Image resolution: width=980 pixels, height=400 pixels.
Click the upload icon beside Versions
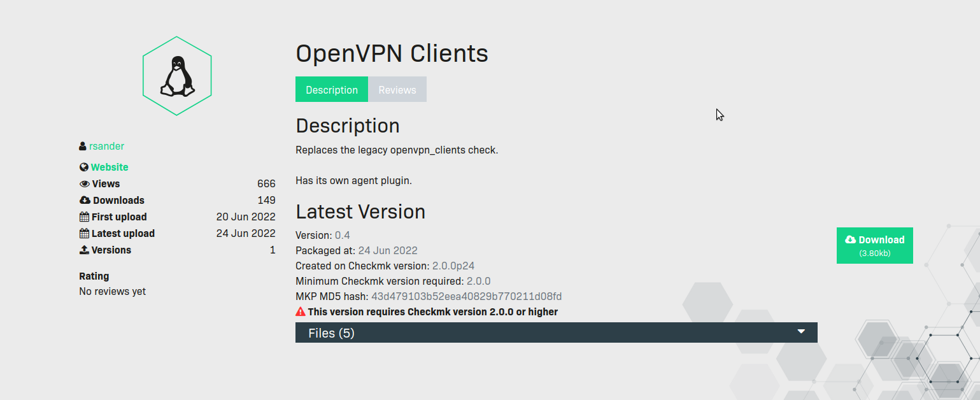84,250
